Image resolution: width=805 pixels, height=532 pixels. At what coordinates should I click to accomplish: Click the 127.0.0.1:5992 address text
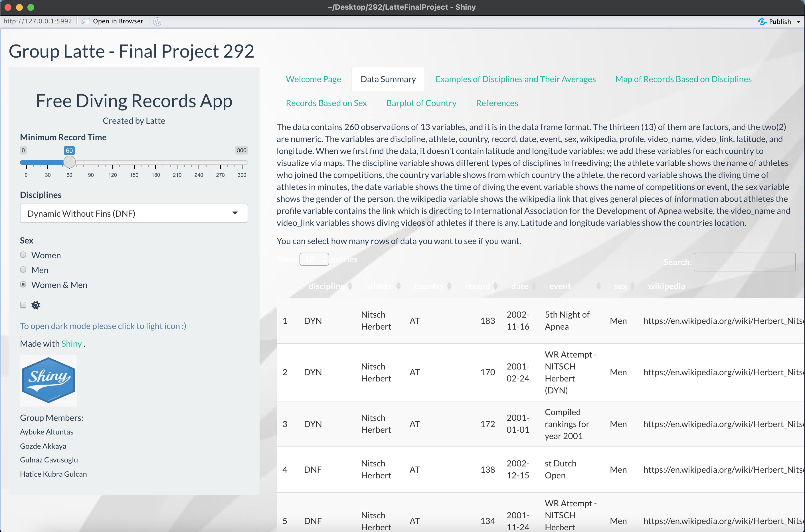pos(37,21)
